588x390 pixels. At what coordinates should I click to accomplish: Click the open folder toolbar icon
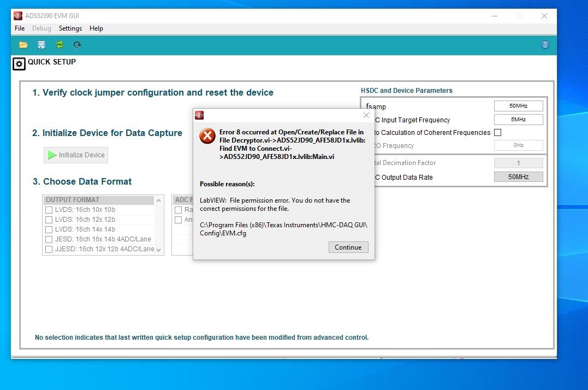point(23,45)
